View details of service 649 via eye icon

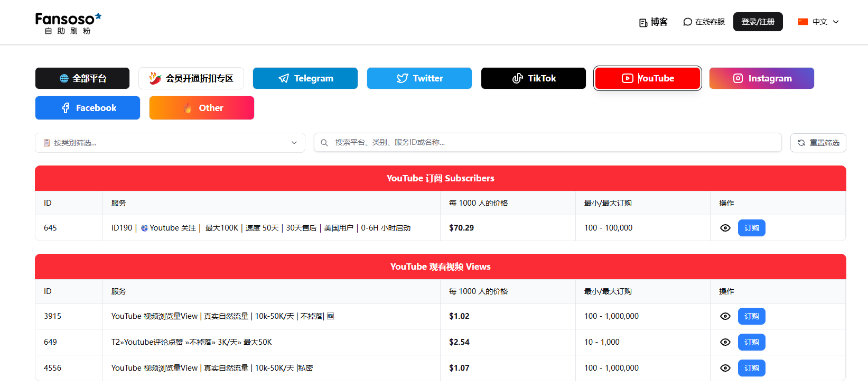725,342
